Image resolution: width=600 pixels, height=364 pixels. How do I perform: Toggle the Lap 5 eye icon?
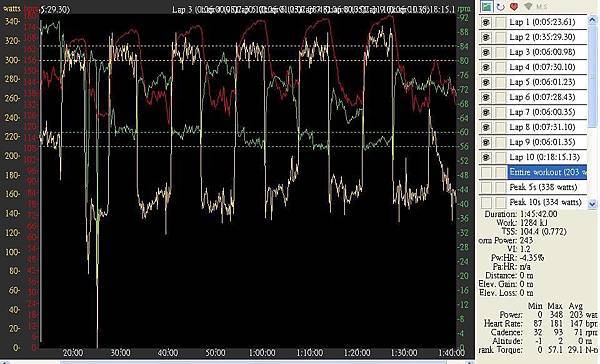(x=486, y=82)
